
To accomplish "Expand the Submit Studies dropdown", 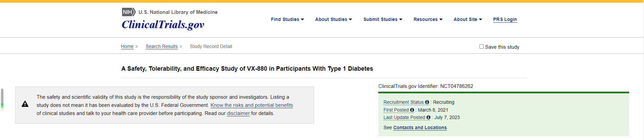I will [x=383, y=20].
